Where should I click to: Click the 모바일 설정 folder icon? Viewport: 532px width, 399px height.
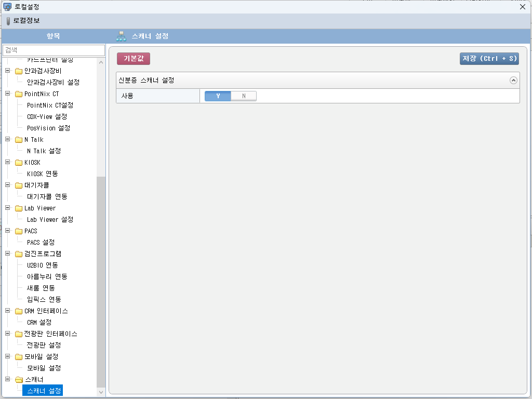tap(19, 357)
